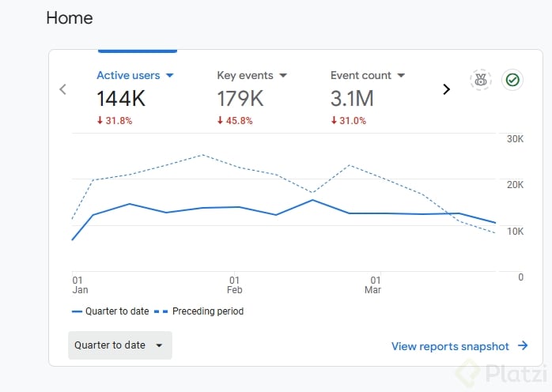Click the previous metrics left chevron

click(63, 89)
